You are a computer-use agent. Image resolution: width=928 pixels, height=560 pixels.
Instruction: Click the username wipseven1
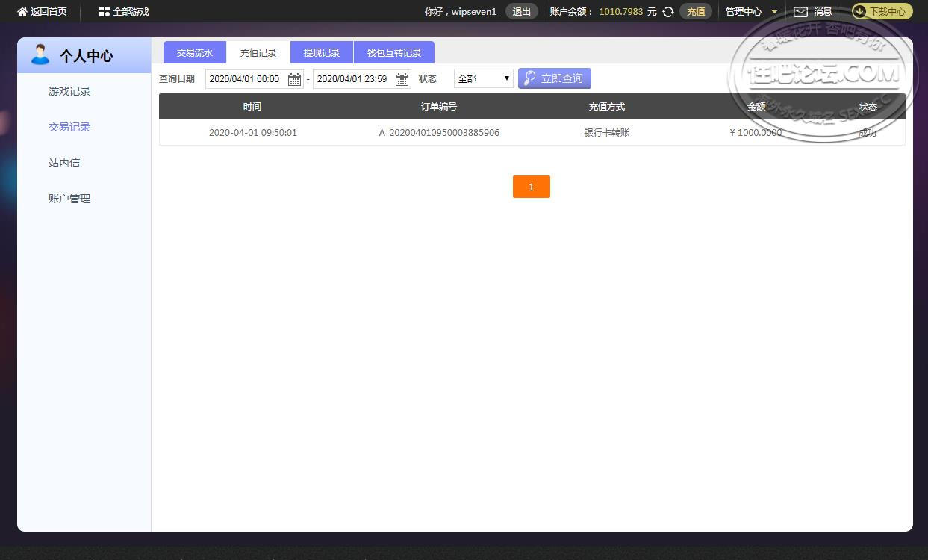click(x=474, y=12)
